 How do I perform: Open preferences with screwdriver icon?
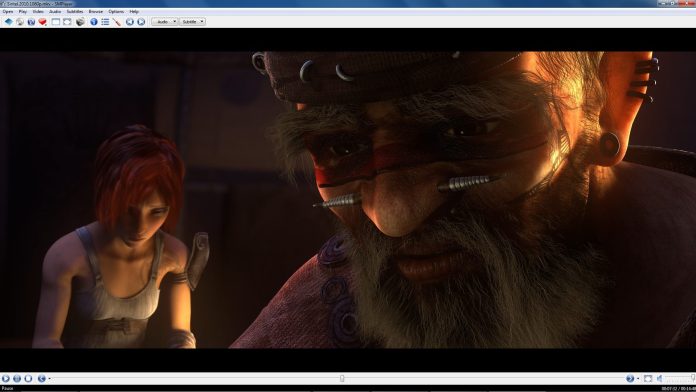point(117,22)
